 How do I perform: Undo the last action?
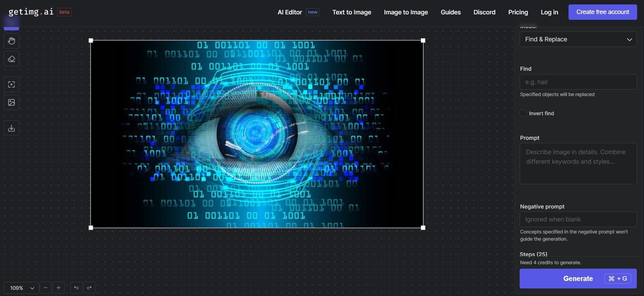pyautogui.click(x=76, y=288)
